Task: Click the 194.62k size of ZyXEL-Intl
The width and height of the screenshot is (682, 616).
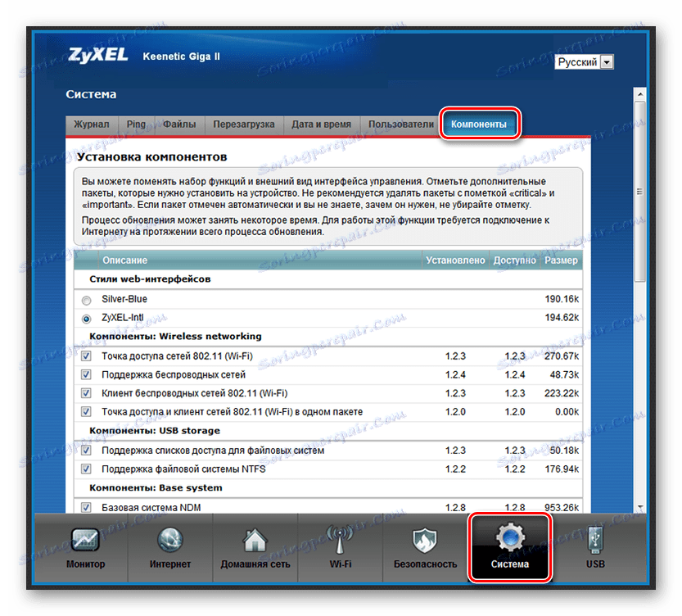Action: tap(562, 318)
